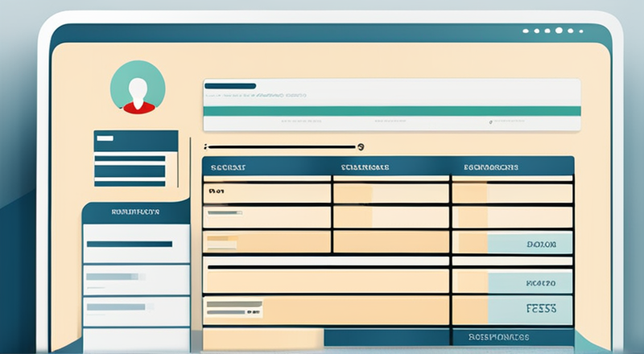This screenshot has height=354, width=644.
Task: Select the second wide dark bar in the blue menu block
Action: click(x=130, y=171)
